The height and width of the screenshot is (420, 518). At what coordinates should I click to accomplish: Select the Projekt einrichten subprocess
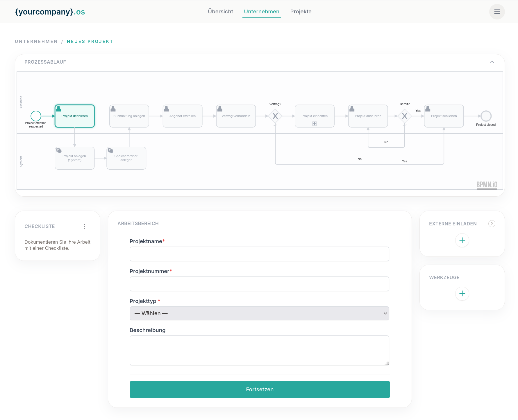point(315,116)
